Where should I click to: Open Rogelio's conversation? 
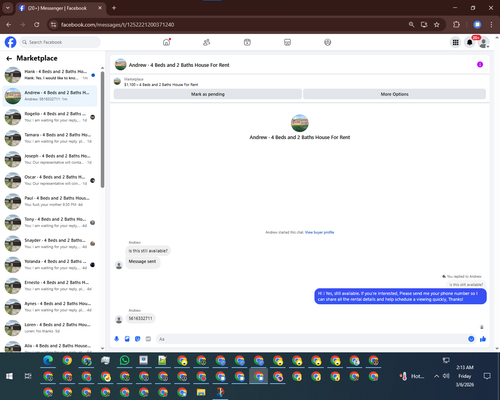point(50,117)
